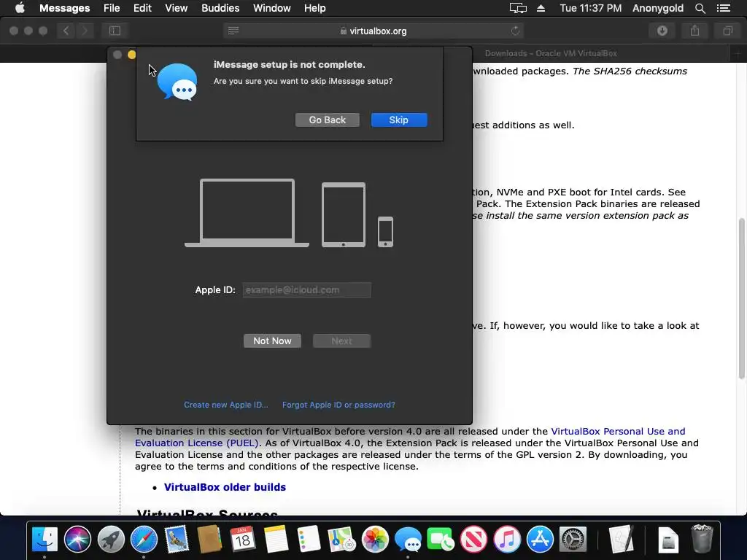Viewport: 747px width, 560px height.
Task: Open Finder from the Dock
Action: (44, 539)
